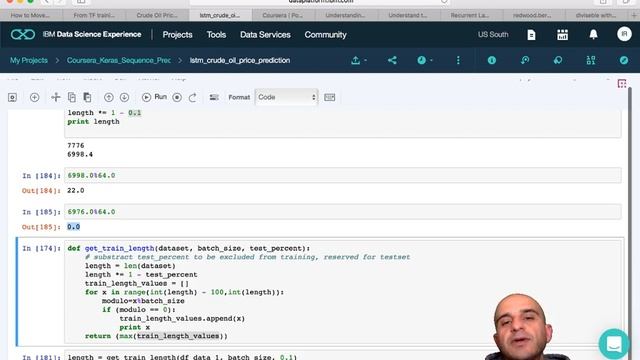Open the Community menu
The image size is (640, 360).
point(325,35)
